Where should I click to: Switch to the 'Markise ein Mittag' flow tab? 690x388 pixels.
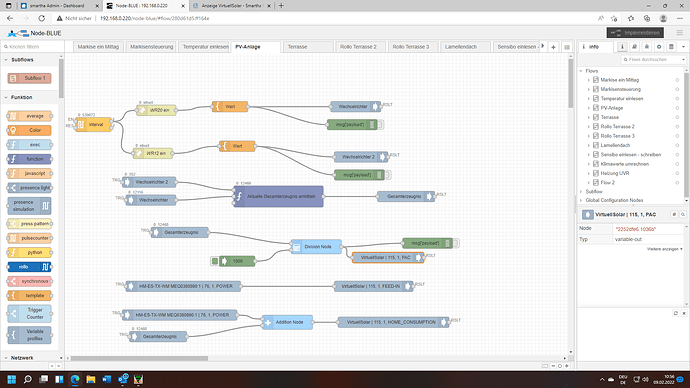click(98, 47)
